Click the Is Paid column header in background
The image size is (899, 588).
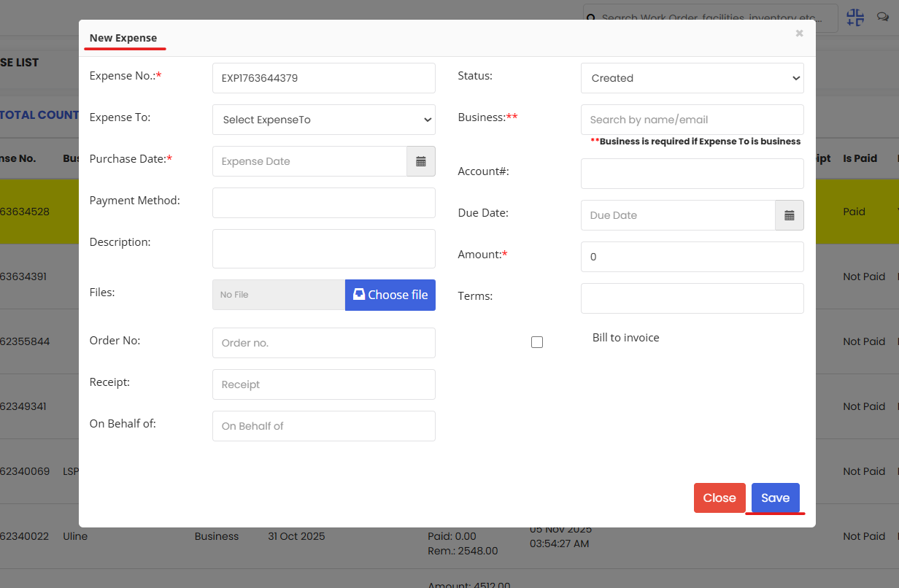(860, 158)
